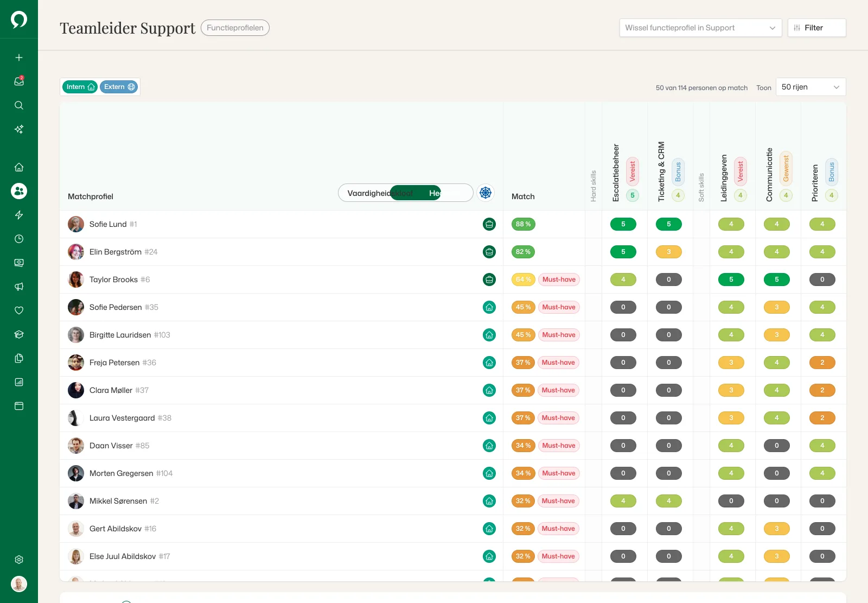Open the lightning bolt sidebar icon
868x603 pixels.
[19, 215]
